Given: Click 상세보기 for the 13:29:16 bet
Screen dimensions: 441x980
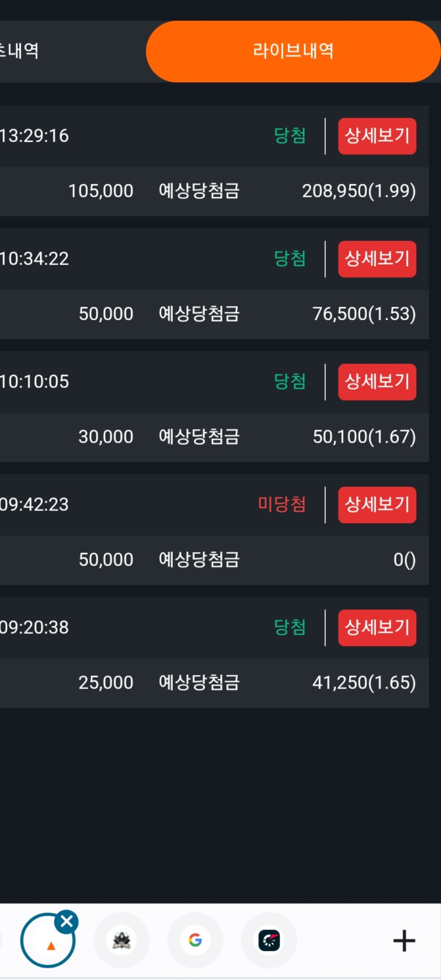Looking at the screenshot, I should (377, 136).
